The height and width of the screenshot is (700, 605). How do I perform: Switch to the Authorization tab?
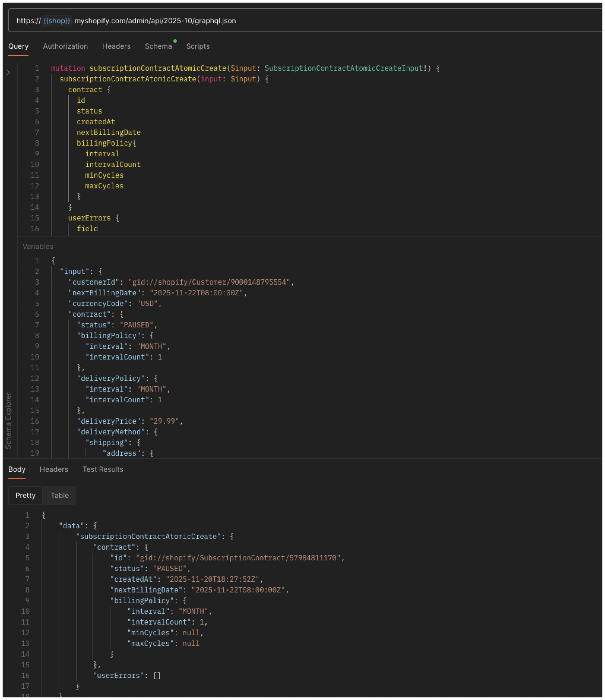click(x=65, y=46)
